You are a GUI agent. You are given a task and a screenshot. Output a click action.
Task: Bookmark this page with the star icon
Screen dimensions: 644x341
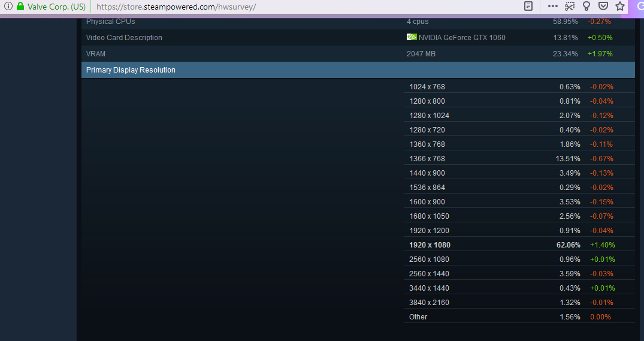pos(620,6)
